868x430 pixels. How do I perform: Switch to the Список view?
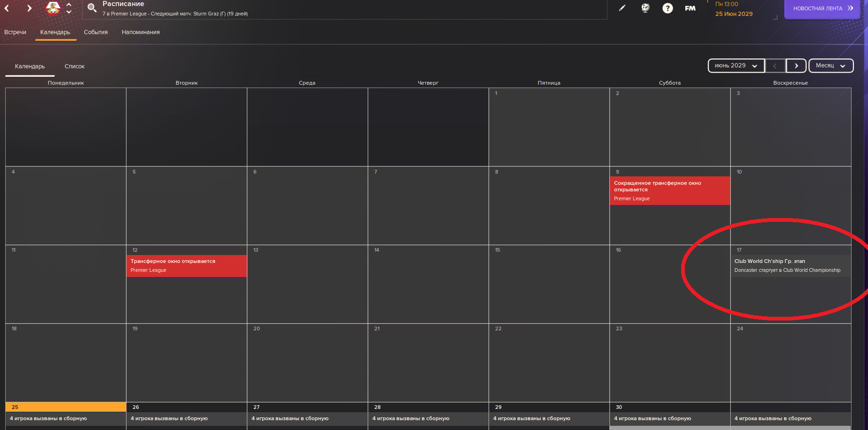pos(74,66)
